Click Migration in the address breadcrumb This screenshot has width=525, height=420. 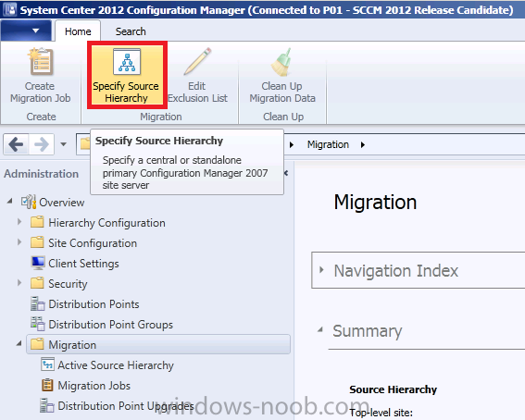tap(328, 144)
